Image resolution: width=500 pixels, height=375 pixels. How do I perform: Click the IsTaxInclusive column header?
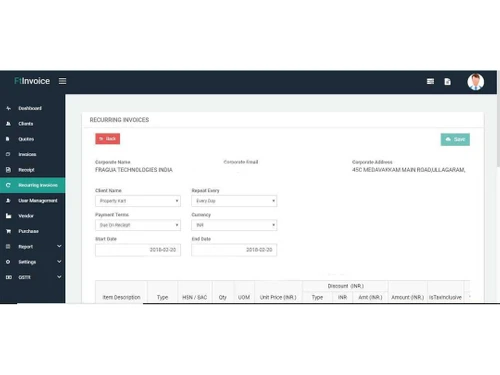(x=445, y=297)
